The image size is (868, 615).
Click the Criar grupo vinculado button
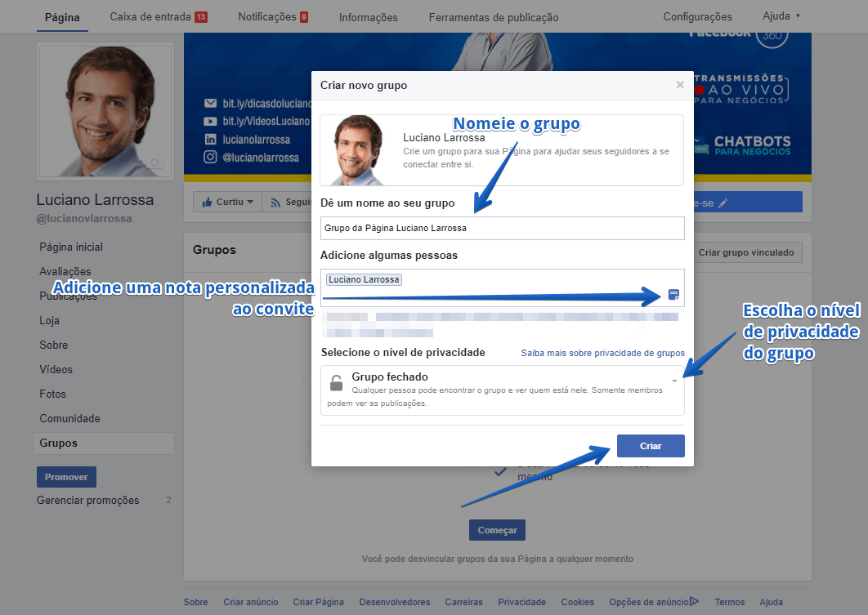745,252
